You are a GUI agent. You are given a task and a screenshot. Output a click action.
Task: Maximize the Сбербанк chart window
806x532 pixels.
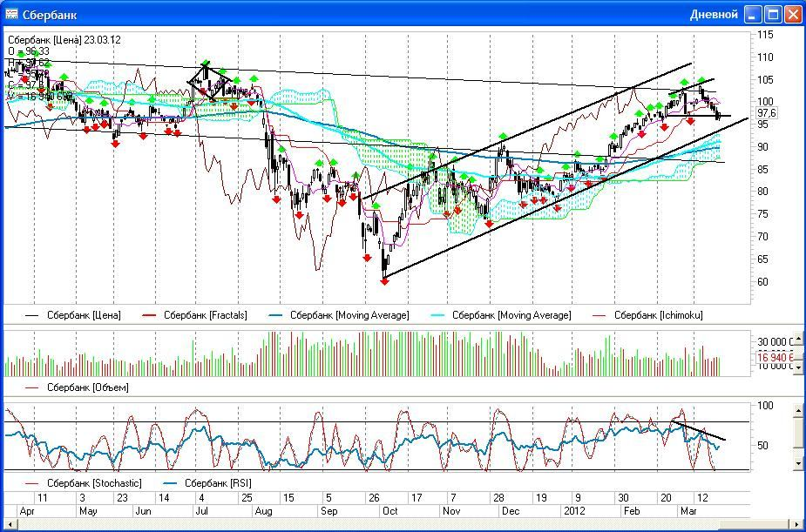(773, 15)
